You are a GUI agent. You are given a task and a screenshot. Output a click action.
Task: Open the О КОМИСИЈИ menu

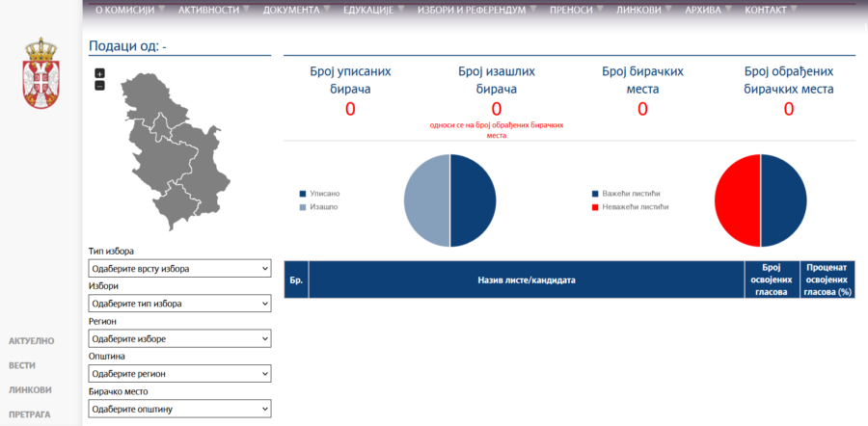point(125,10)
